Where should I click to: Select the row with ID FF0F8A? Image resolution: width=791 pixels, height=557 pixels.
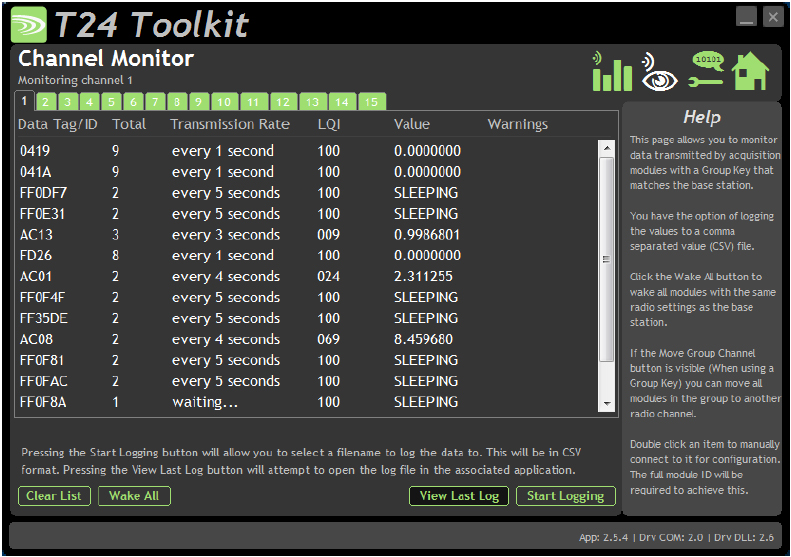307,402
